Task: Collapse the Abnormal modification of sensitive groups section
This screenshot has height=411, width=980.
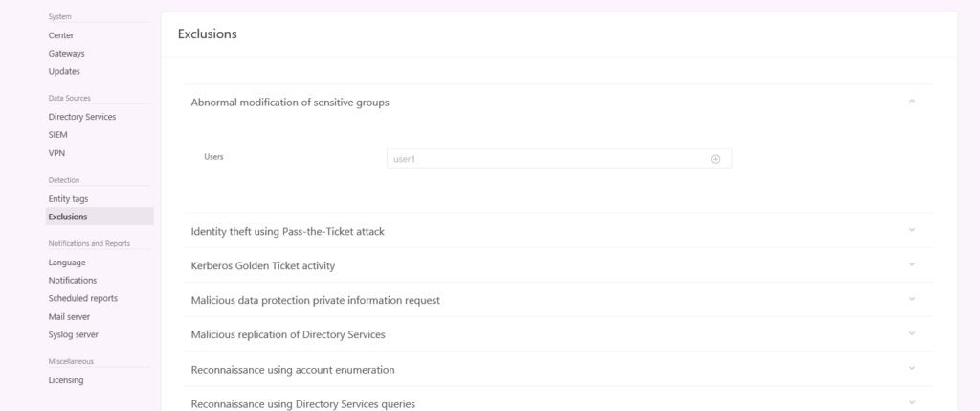Action: coord(912,101)
